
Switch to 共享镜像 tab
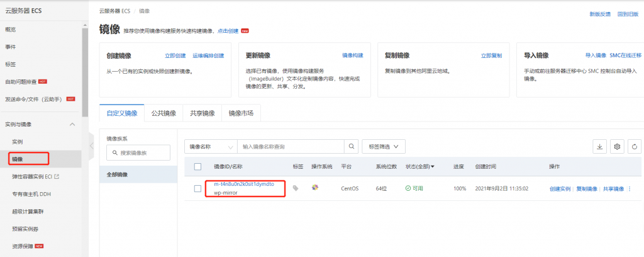(x=202, y=113)
